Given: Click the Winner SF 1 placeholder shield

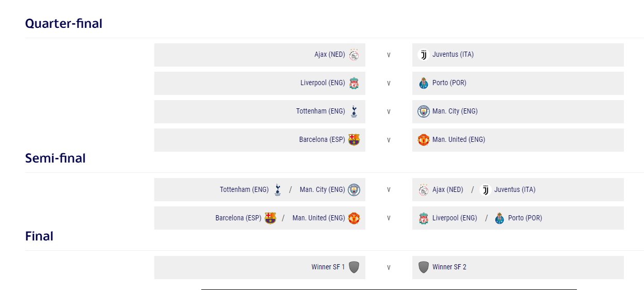Looking at the screenshot, I should 354,267.
